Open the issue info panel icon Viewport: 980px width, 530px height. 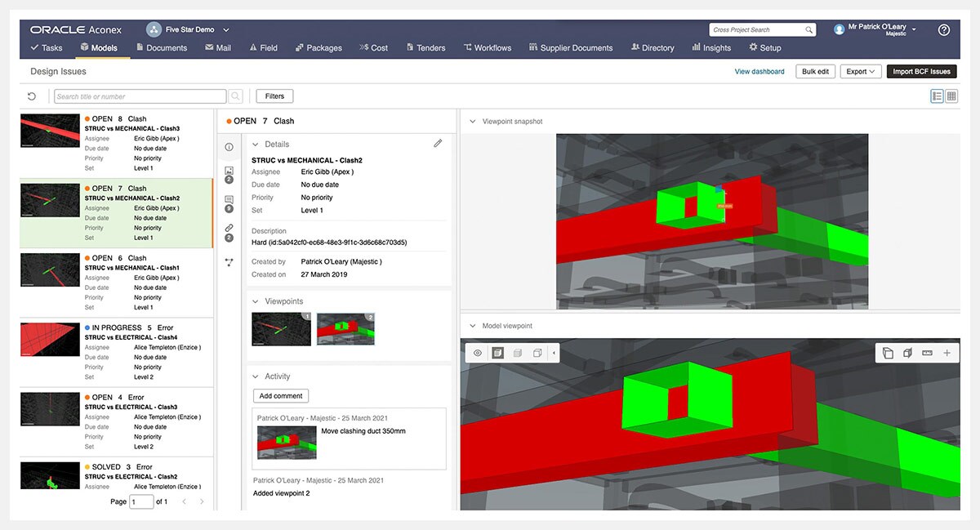point(229,146)
